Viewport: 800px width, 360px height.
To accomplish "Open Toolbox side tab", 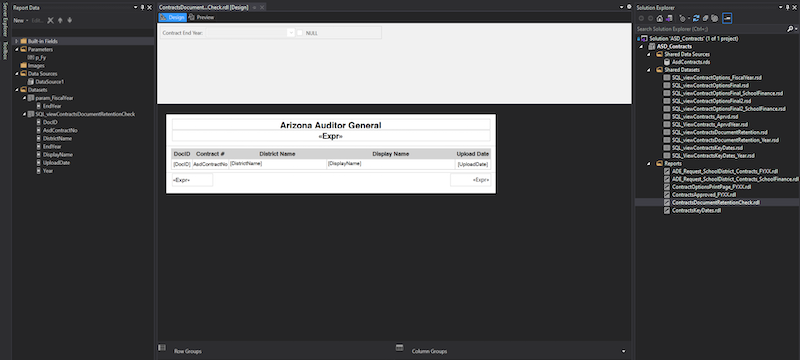I will pos(5,51).
